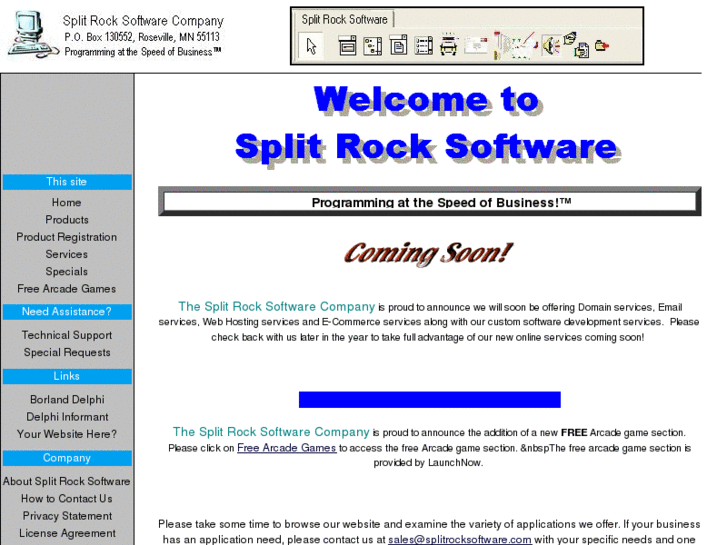The image size is (727, 545).
Task: Click the Programming at the Speed of Business! box
Action: click(x=430, y=202)
